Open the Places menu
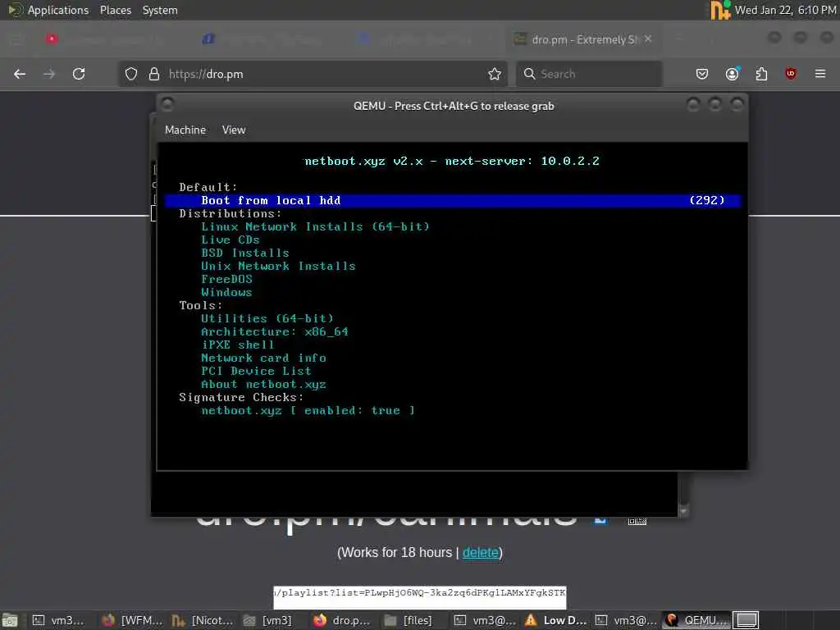840x630 pixels. (x=115, y=10)
